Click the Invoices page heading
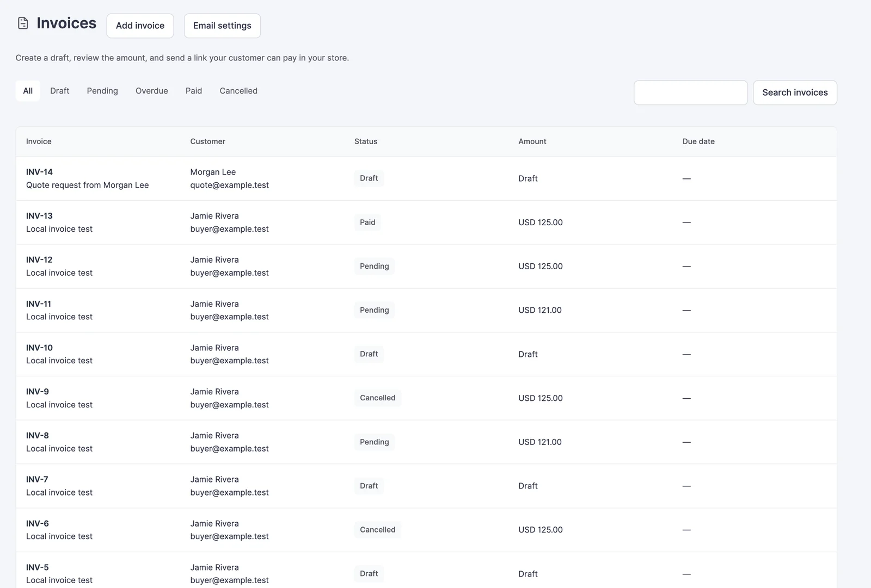 (66, 23)
